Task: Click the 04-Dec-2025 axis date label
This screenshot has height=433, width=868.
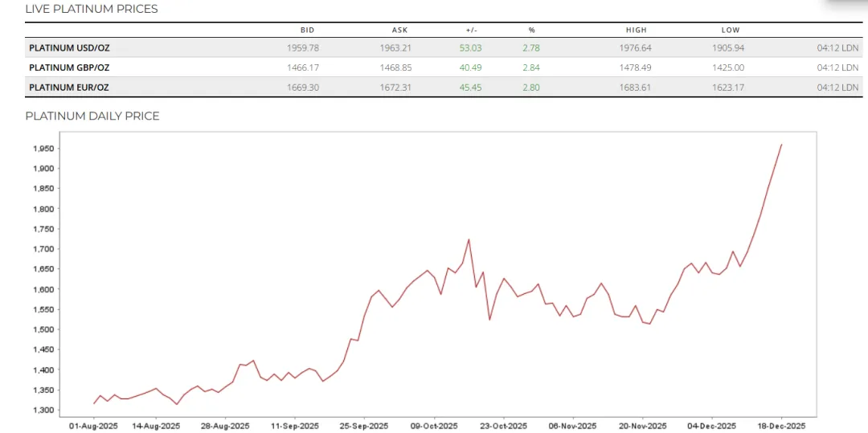Action: [712, 427]
